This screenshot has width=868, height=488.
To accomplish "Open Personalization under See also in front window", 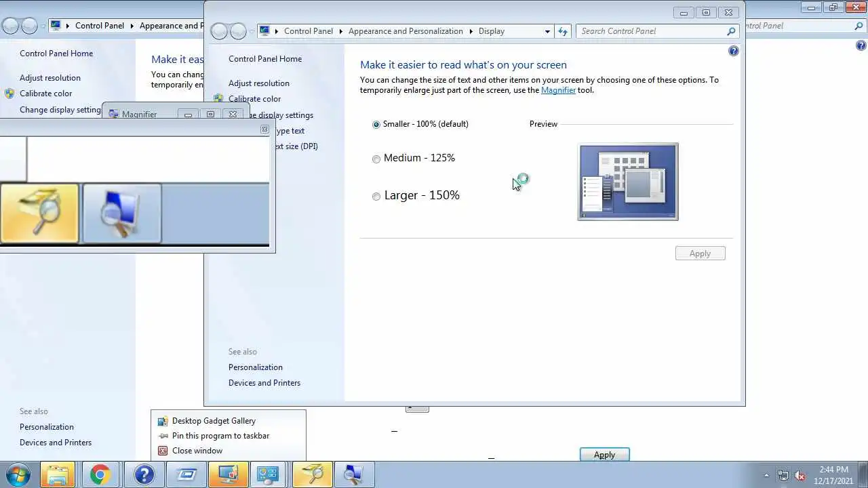I will (256, 367).
